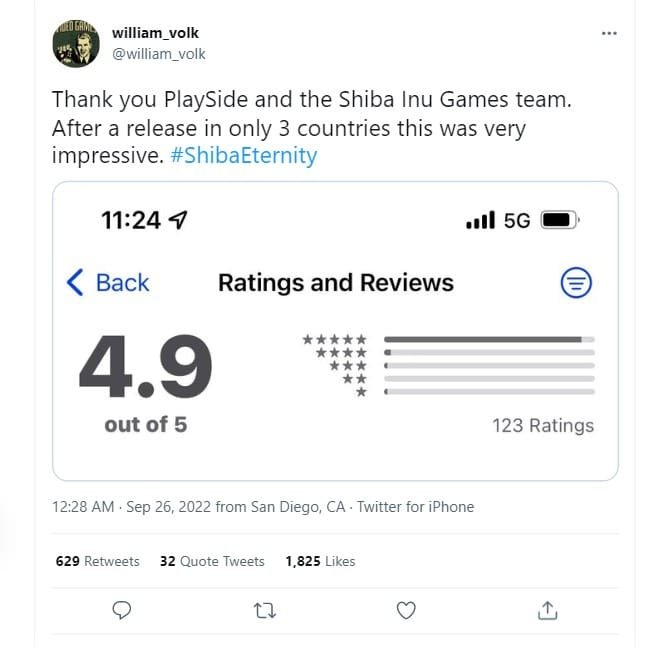Open the share tweet icon
This screenshot has height=648, width=661.
point(547,609)
